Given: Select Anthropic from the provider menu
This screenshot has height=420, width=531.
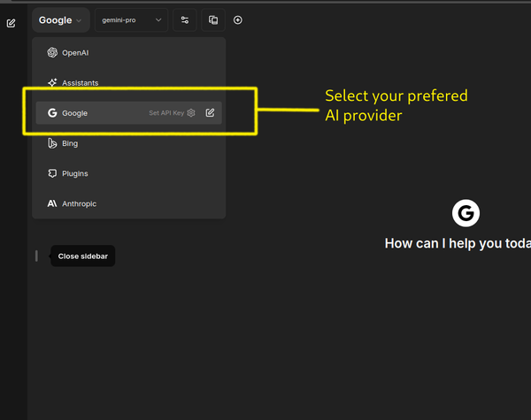Looking at the screenshot, I should click(x=79, y=203).
